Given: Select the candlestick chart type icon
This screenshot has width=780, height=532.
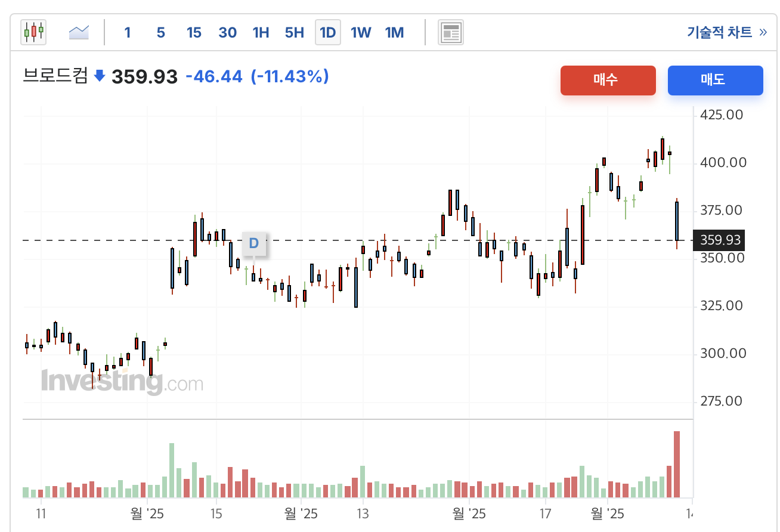Looking at the screenshot, I should click(33, 32).
